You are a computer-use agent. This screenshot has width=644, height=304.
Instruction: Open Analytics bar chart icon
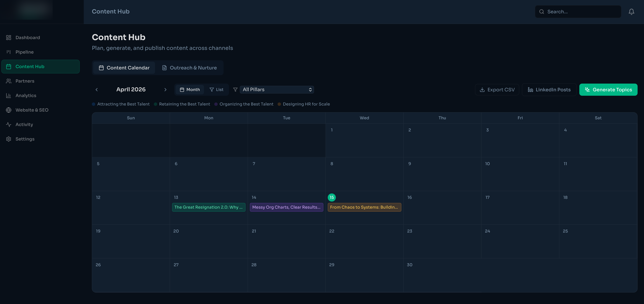click(9, 96)
